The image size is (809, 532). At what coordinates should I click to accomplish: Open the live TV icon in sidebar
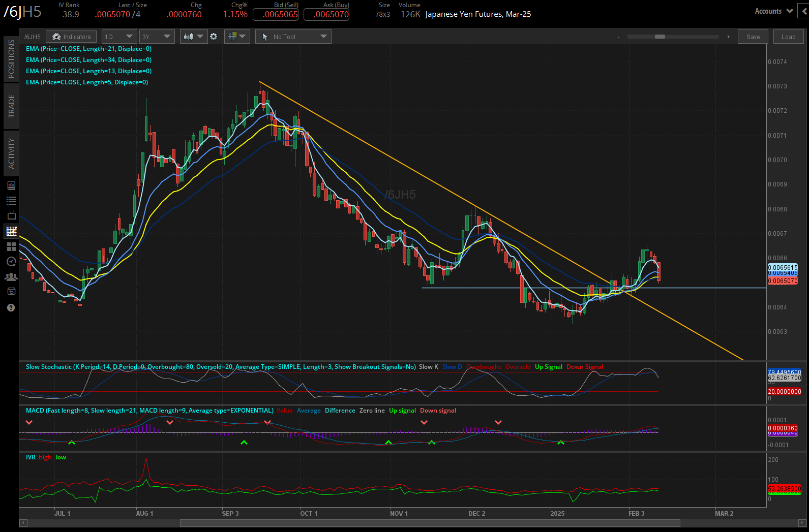(x=11, y=215)
